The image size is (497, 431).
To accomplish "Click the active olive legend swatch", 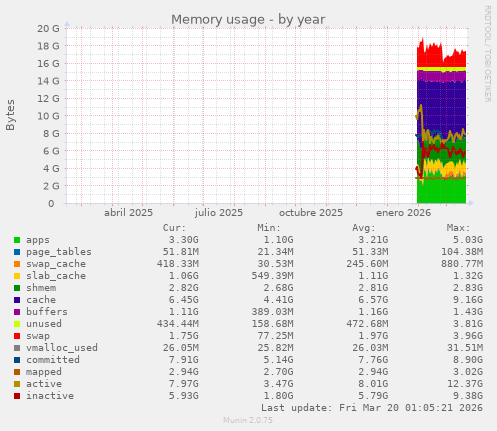I will tap(17, 384).
